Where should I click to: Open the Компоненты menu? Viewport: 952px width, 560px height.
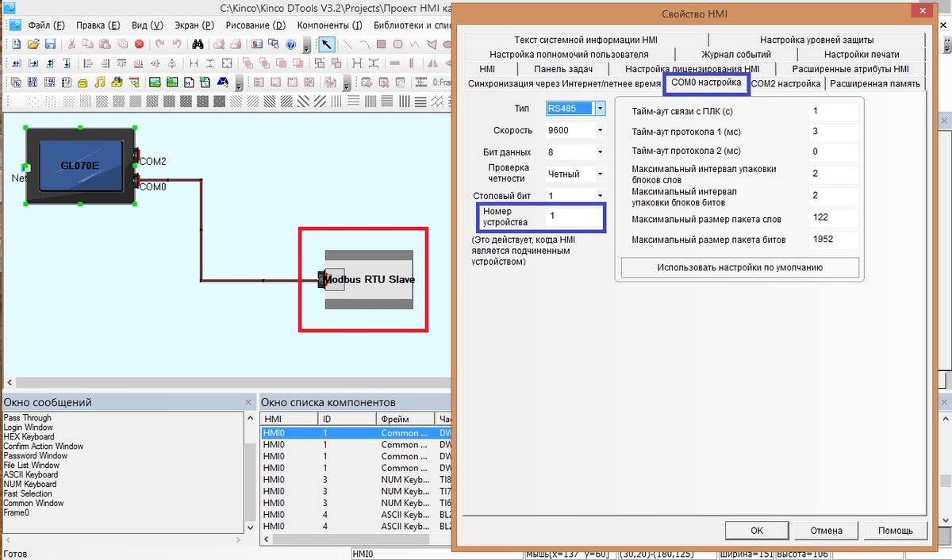330,25
